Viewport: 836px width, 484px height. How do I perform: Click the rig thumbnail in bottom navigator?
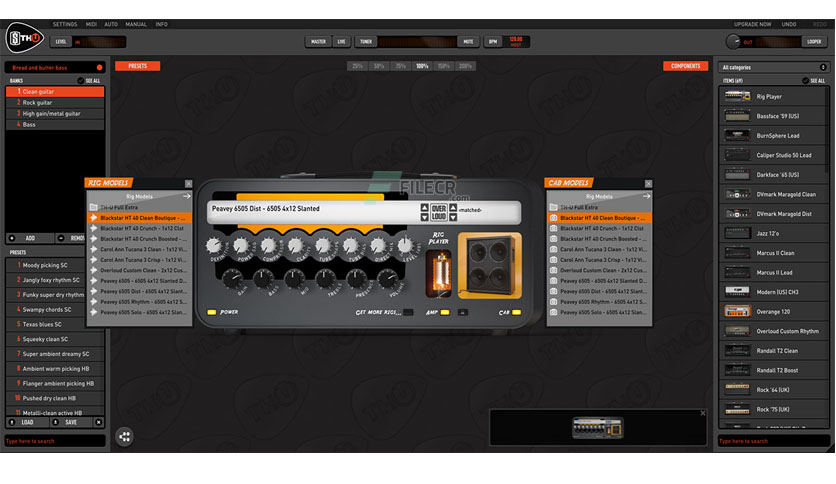pos(597,427)
